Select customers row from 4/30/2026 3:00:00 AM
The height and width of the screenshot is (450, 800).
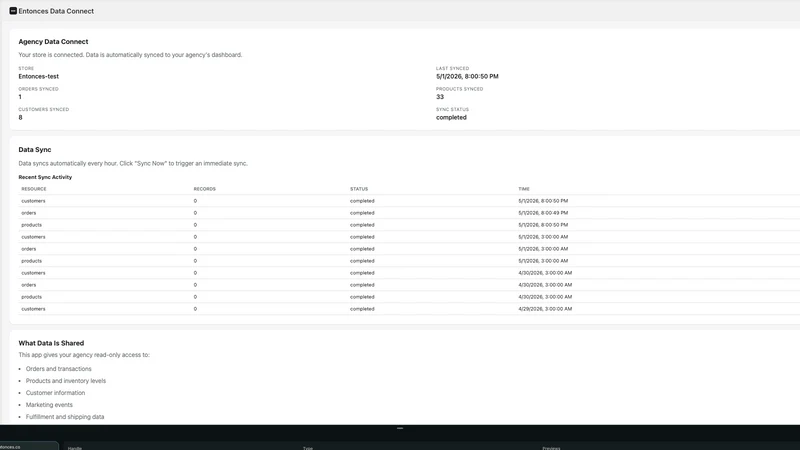409,273
